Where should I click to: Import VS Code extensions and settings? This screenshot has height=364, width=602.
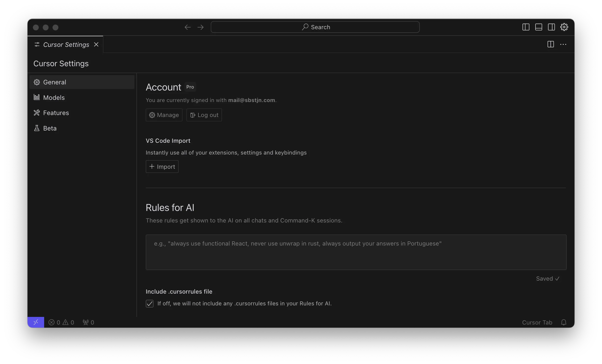[x=162, y=167]
